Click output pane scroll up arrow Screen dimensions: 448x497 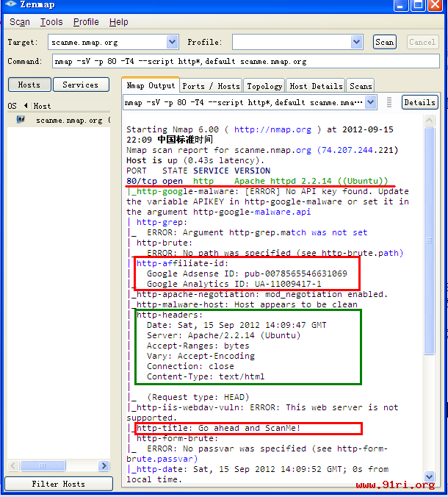point(430,121)
